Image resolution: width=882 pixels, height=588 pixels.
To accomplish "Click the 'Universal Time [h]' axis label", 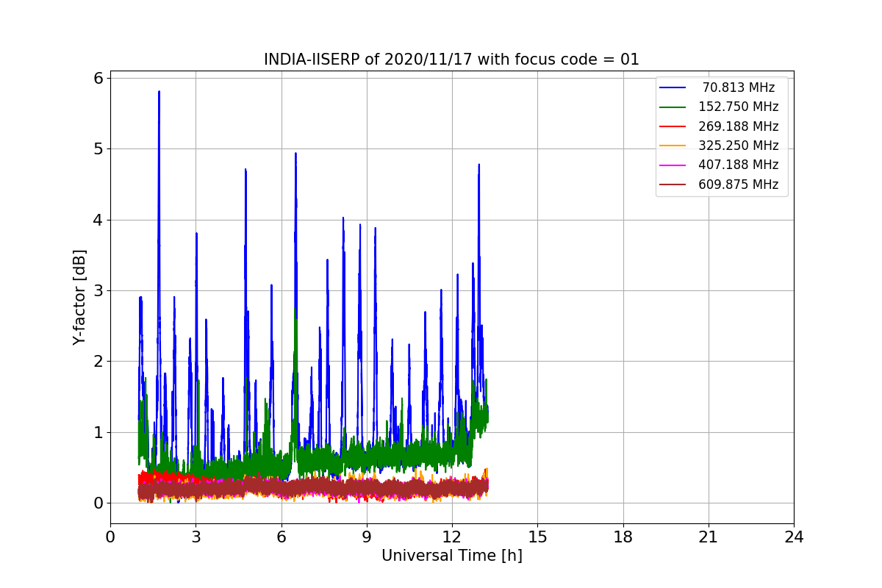I will coord(452,556).
